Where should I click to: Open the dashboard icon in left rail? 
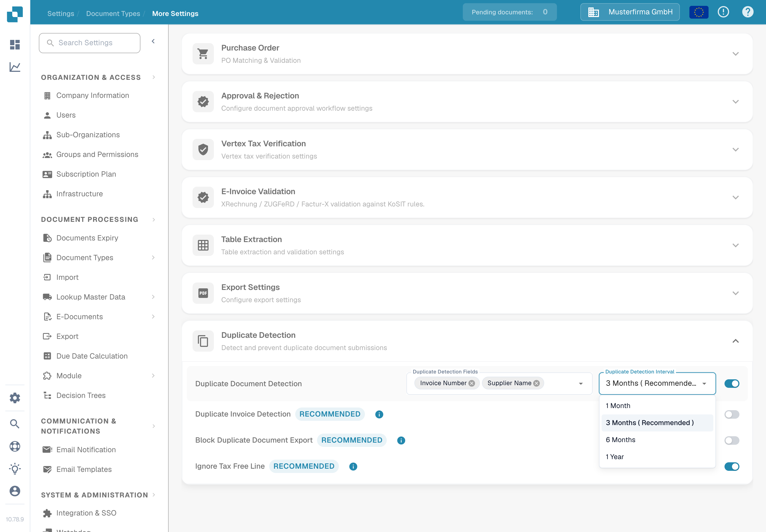(15, 44)
